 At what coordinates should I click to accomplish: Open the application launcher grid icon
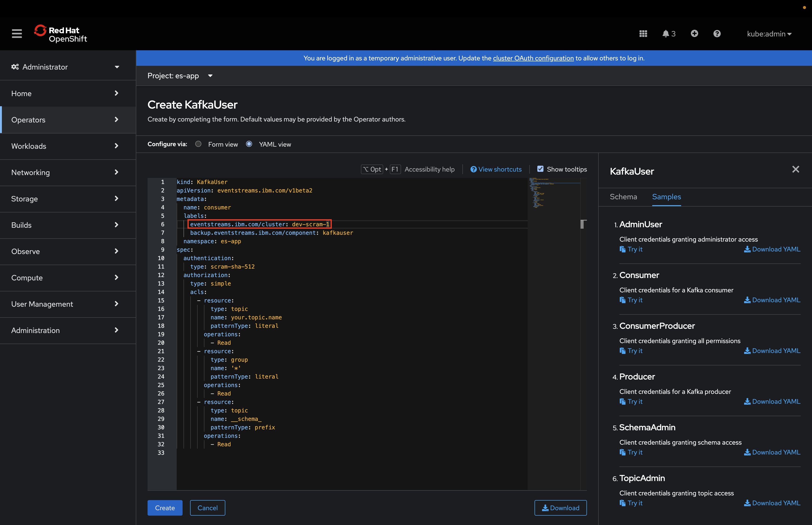click(x=643, y=33)
